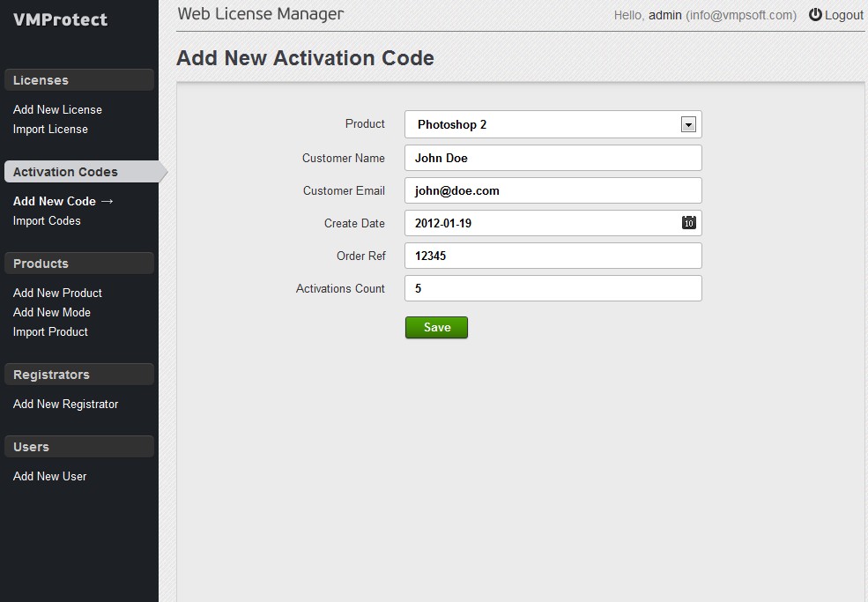Open the Create Date calendar icon
The height and width of the screenshot is (602, 868).
click(x=688, y=223)
